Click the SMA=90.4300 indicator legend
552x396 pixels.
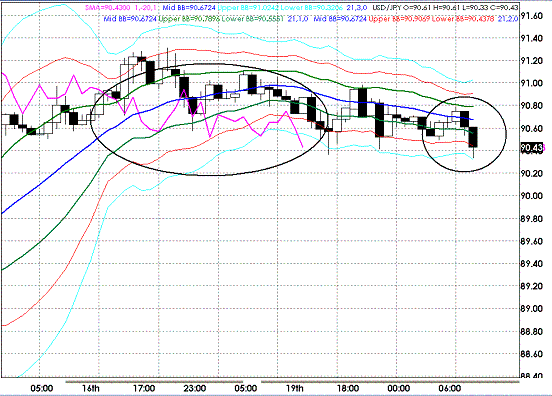pos(108,7)
